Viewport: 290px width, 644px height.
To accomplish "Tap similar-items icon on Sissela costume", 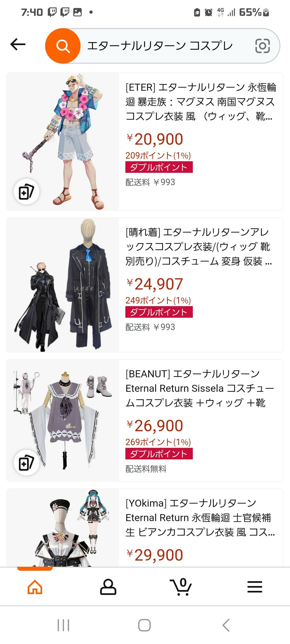I will tap(26, 463).
